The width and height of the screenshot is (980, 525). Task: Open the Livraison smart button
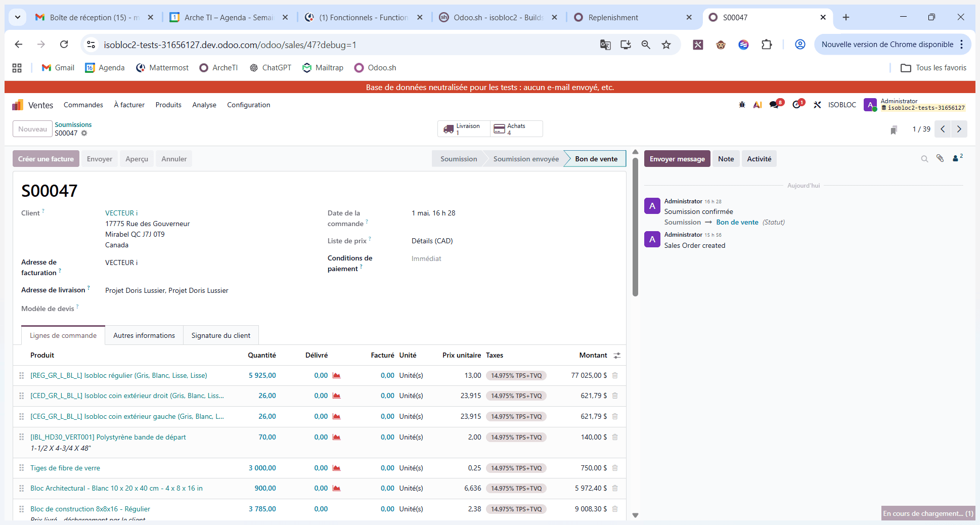(464, 129)
